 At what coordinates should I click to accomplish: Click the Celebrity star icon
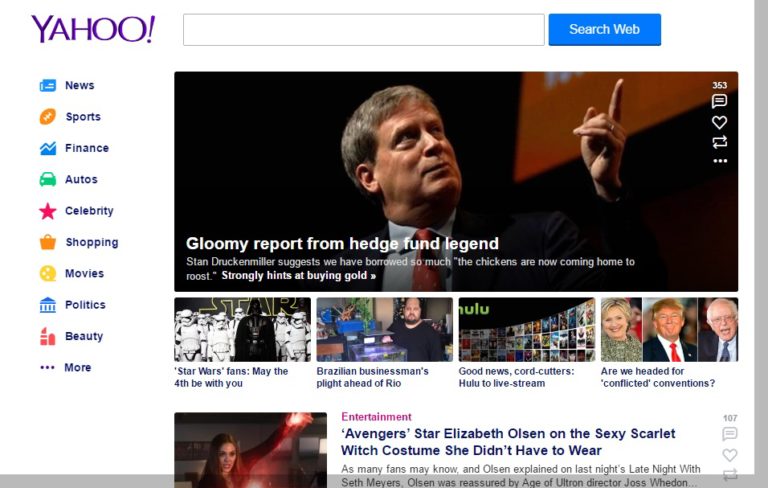(48, 211)
